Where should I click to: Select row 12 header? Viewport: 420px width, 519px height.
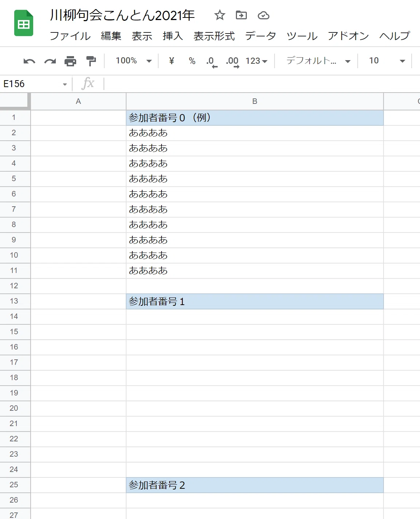(x=15, y=286)
